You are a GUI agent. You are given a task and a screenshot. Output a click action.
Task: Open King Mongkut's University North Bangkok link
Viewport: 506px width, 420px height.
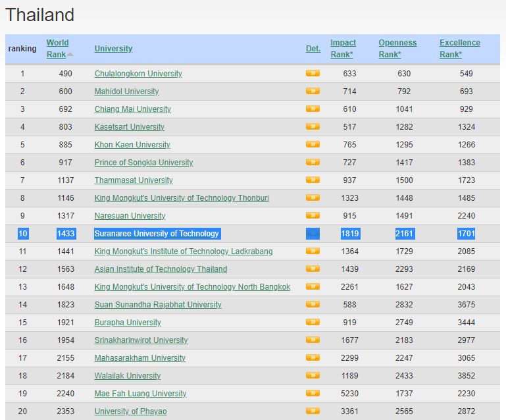tap(192, 286)
